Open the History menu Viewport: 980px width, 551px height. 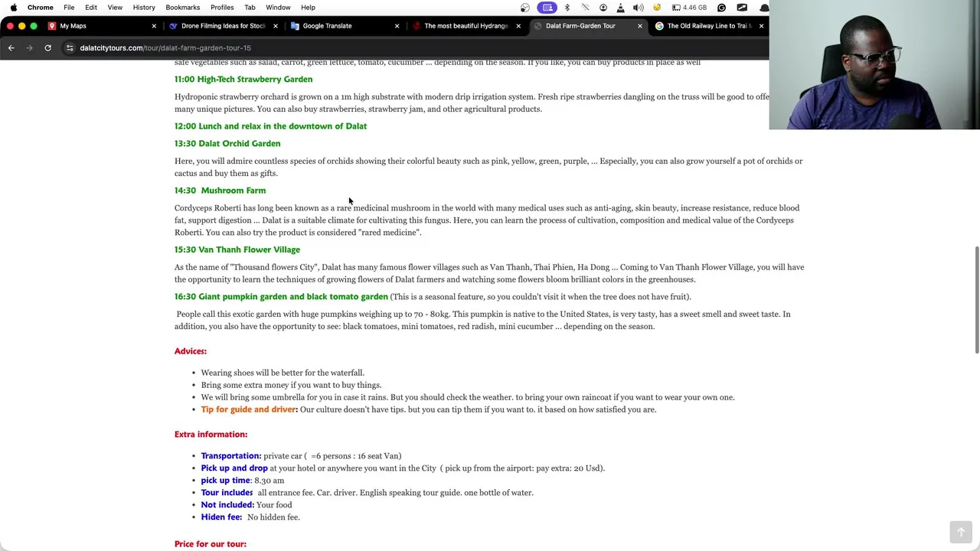click(144, 8)
